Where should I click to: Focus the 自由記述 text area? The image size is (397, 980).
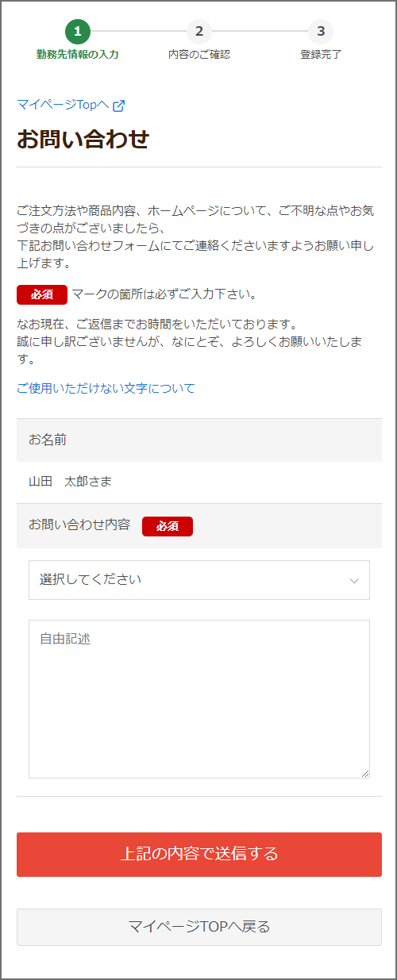pyautogui.click(x=199, y=699)
